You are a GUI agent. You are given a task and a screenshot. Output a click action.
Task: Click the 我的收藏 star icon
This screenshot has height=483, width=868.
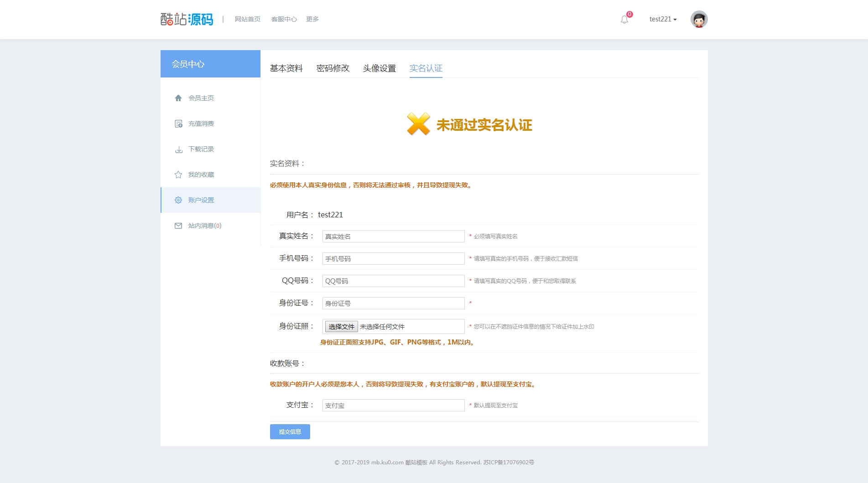coord(178,175)
